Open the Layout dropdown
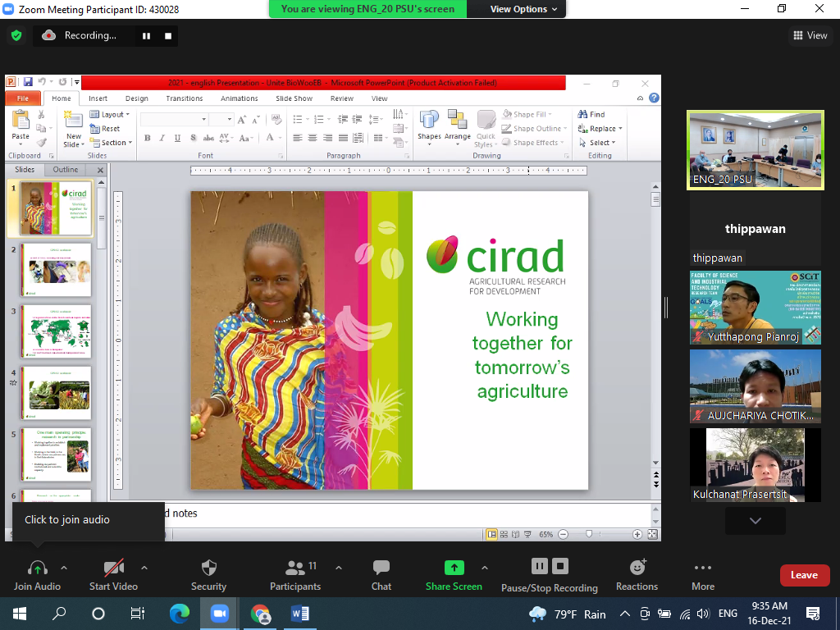Screen dimensions: 840x630 [111, 115]
